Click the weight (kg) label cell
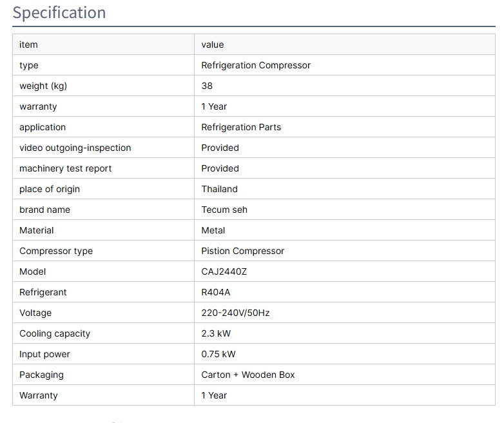The image size is (504, 423). [x=43, y=86]
